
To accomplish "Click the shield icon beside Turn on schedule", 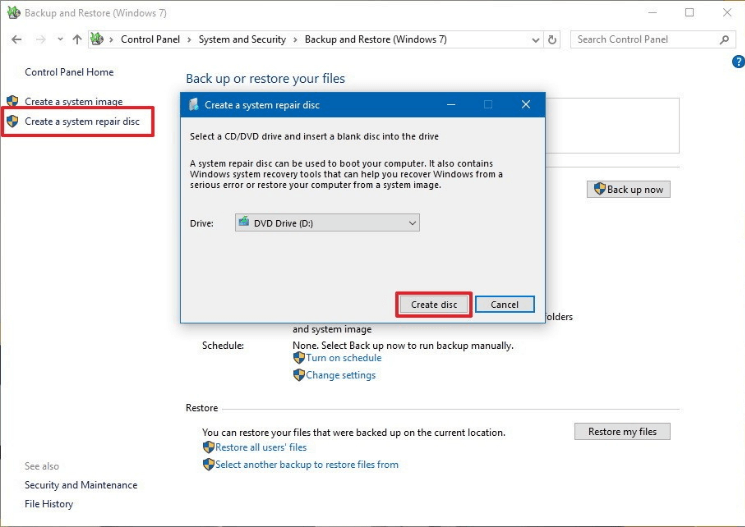I will click(x=298, y=357).
